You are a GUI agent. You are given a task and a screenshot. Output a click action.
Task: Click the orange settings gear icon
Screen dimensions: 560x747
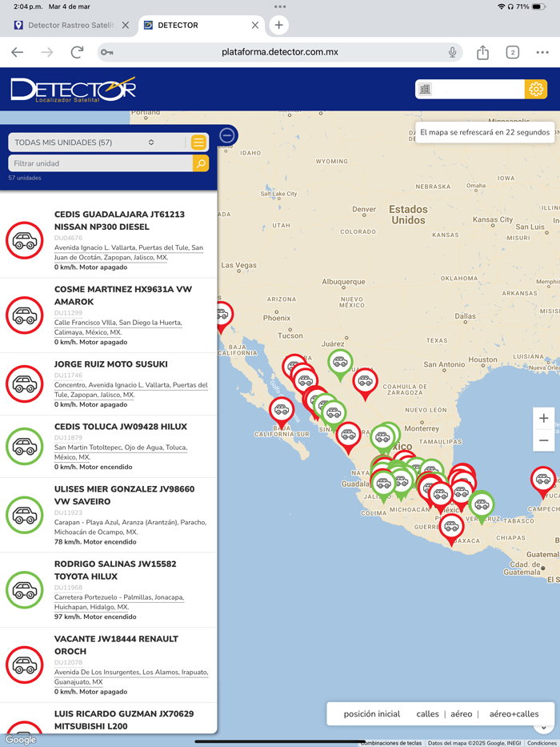(536, 89)
